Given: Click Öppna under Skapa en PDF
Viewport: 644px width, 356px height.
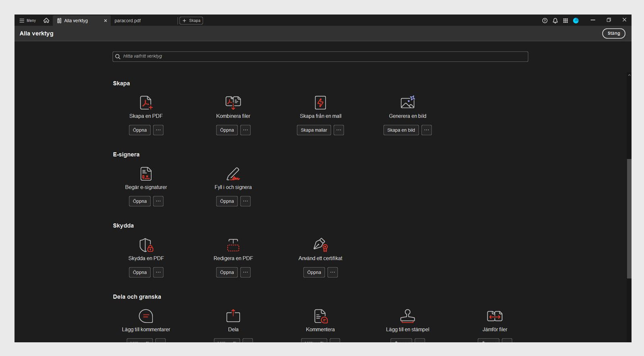Looking at the screenshot, I should pos(140,130).
